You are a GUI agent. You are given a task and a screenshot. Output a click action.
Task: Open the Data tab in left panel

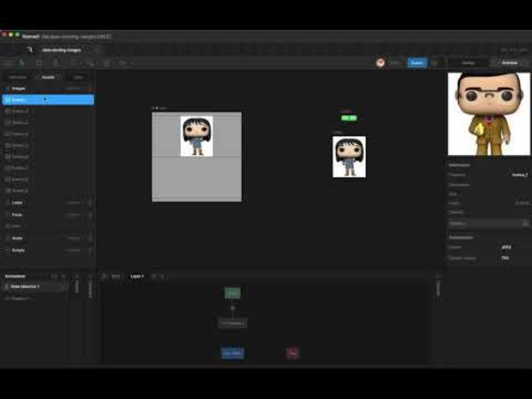coord(79,77)
